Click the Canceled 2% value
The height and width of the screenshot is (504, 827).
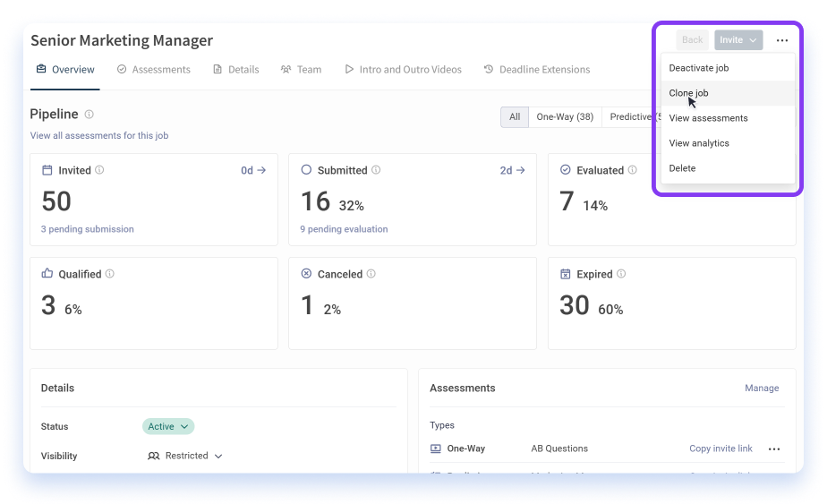(332, 310)
